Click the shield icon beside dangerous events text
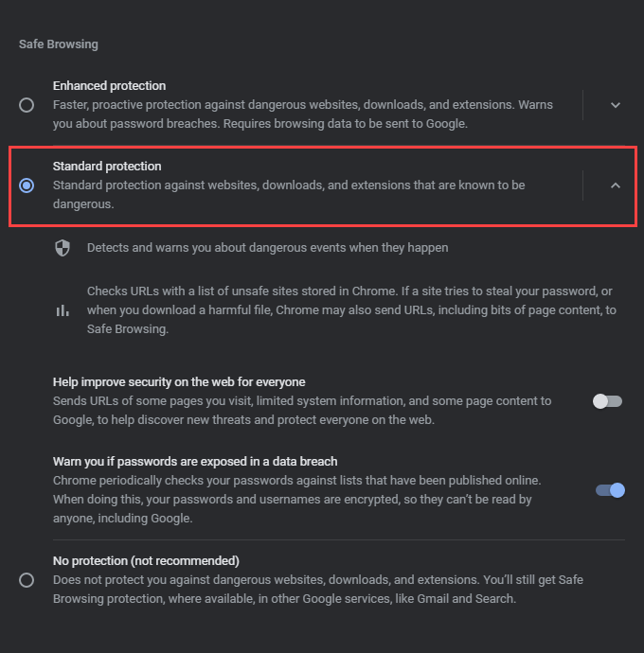 63,248
